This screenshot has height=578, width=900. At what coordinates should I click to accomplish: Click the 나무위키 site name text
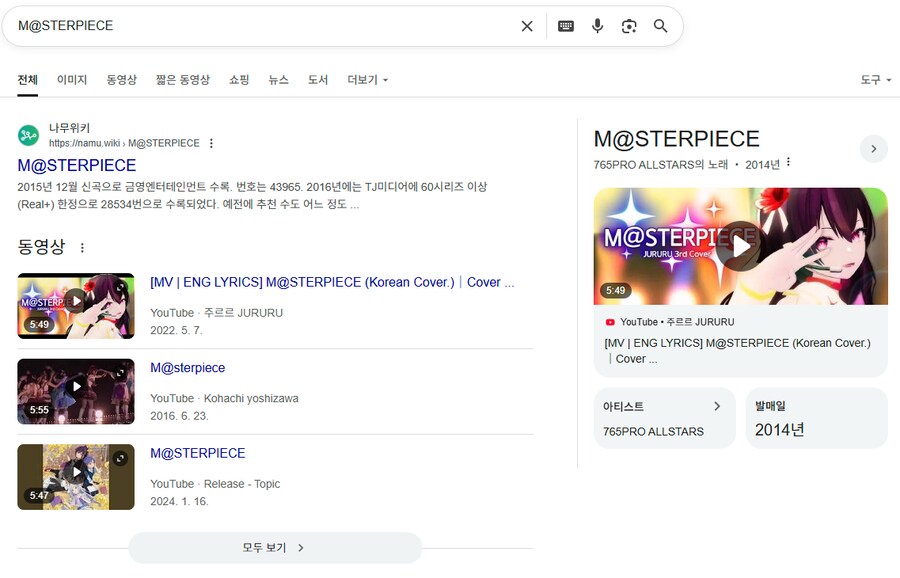coord(69,128)
